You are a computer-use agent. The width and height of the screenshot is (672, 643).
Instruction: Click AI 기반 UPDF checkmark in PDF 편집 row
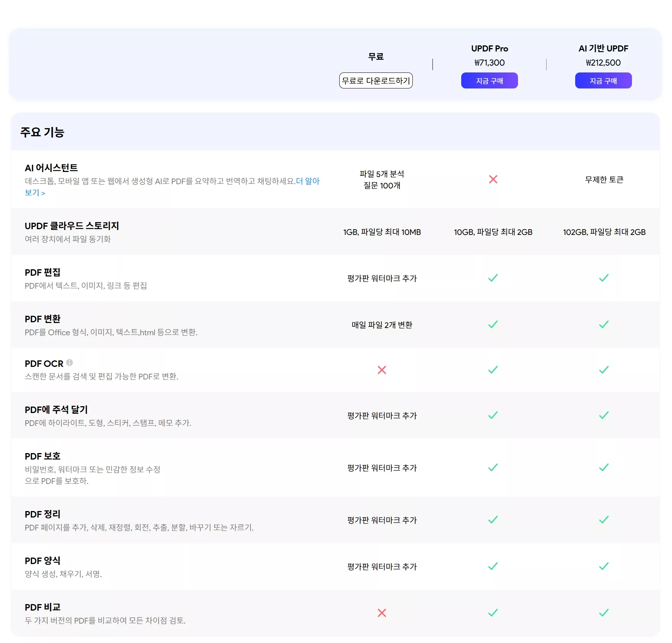(604, 278)
